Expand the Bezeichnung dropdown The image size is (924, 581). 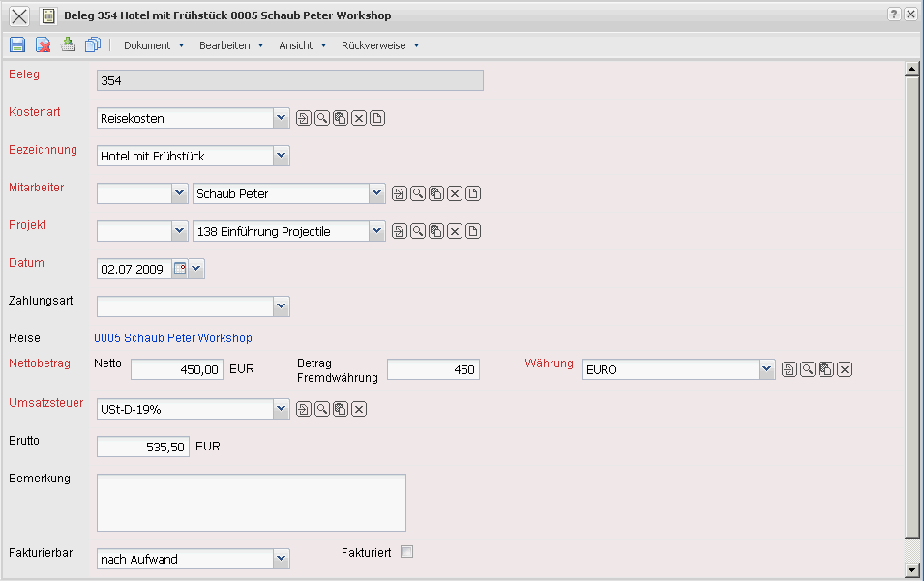[282, 156]
